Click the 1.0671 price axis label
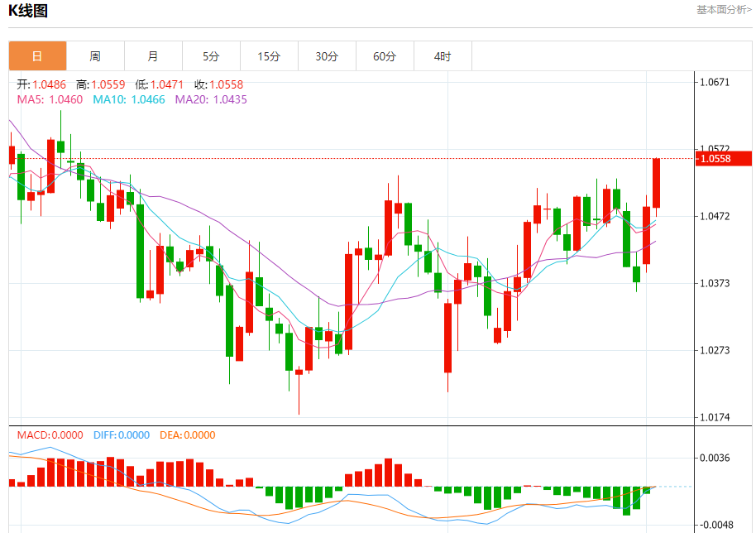This screenshot has width=756, height=533. tap(715, 83)
